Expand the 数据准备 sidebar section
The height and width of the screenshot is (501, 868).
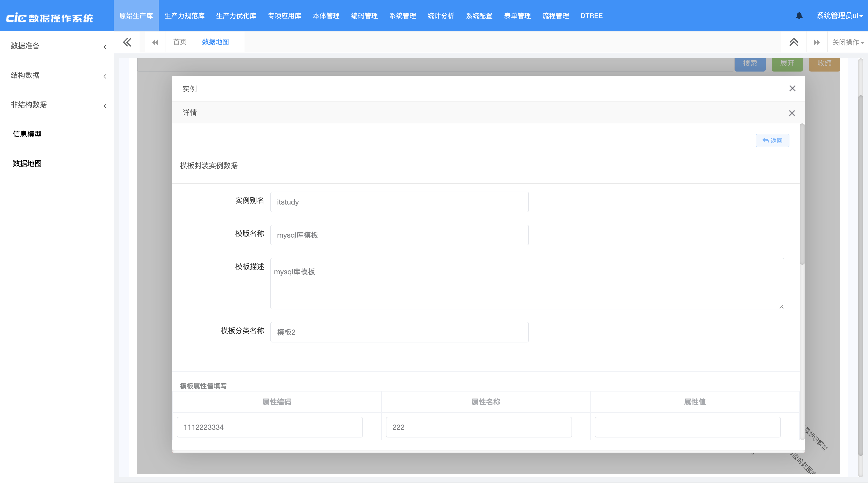point(57,46)
